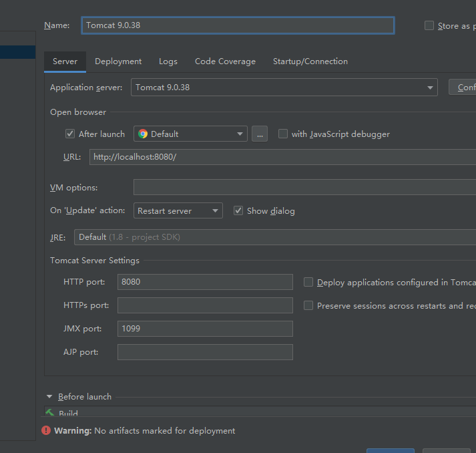The image size is (476, 453).
Task: Click the Name input field
Action: tap(238, 25)
